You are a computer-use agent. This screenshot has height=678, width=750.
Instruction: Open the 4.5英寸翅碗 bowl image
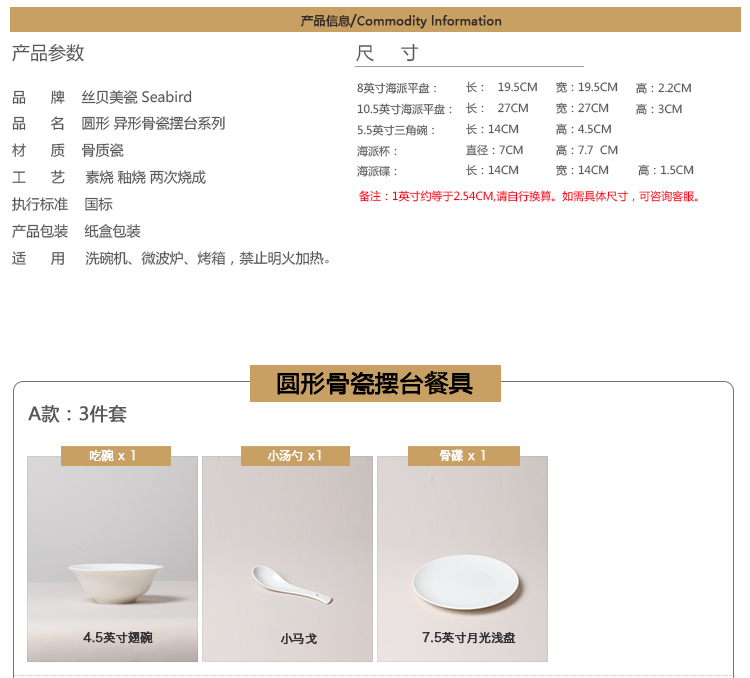click(112, 559)
